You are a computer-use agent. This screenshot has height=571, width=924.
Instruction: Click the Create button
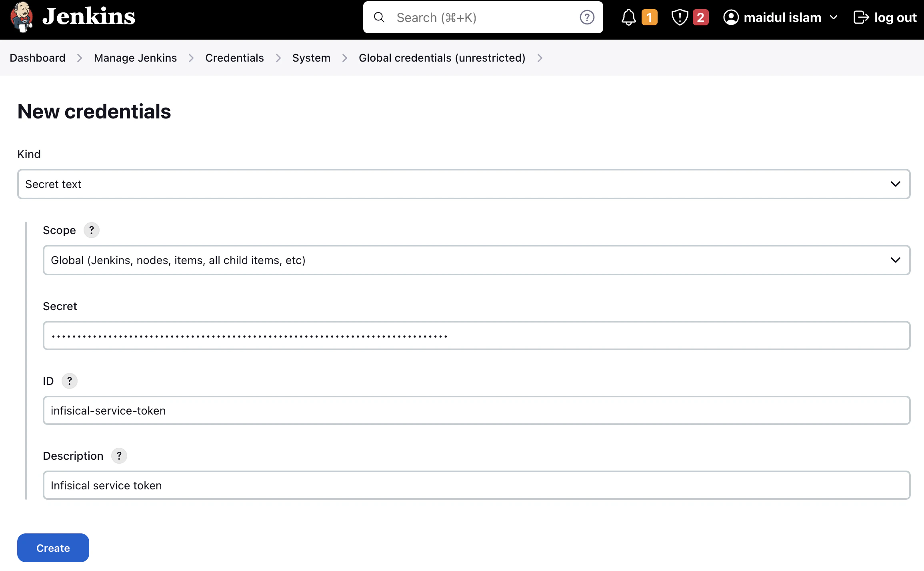pyautogui.click(x=53, y=548)
